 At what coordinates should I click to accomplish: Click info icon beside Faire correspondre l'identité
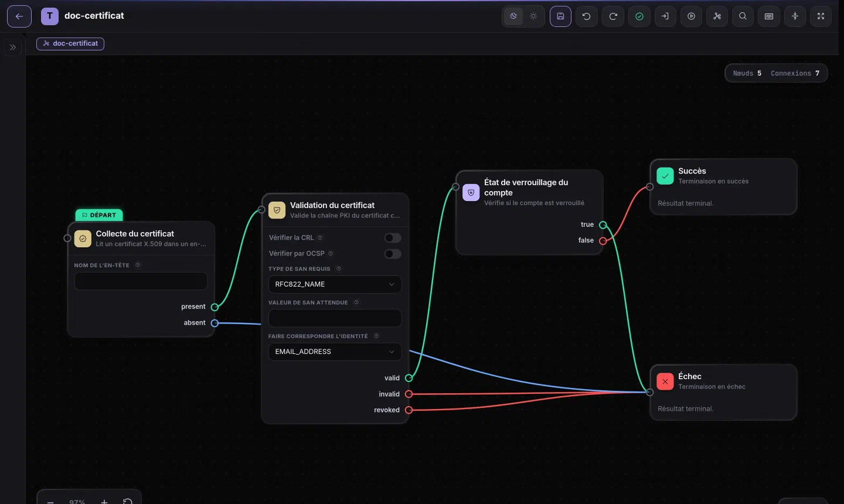click(376, 336)
